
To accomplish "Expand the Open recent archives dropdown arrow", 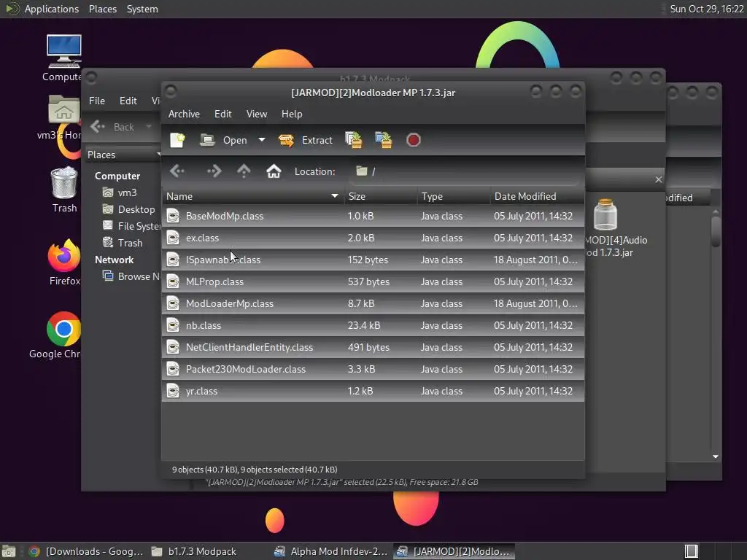I will point(262,140).
